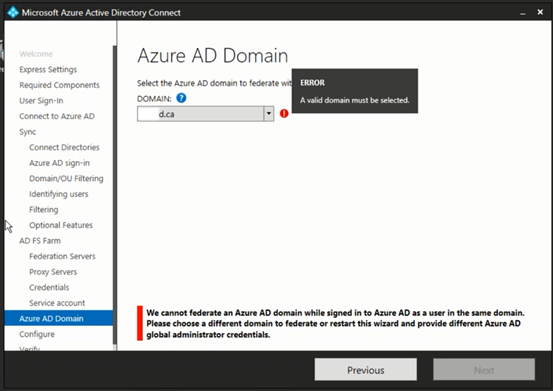Click the red error indicator icon
Screen dimensions: 553x391
[x=284, y=114]
